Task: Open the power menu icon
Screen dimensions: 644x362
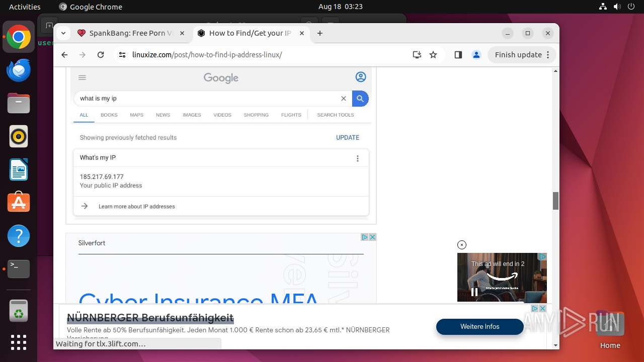Action: pyautogui.click(x=631, y=7)
